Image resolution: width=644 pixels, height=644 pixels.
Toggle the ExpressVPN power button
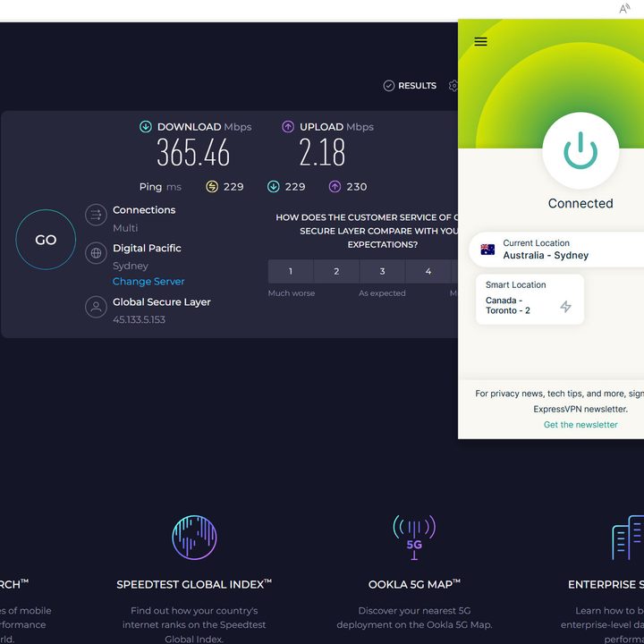pyautogui.click(x=580, y=150)
